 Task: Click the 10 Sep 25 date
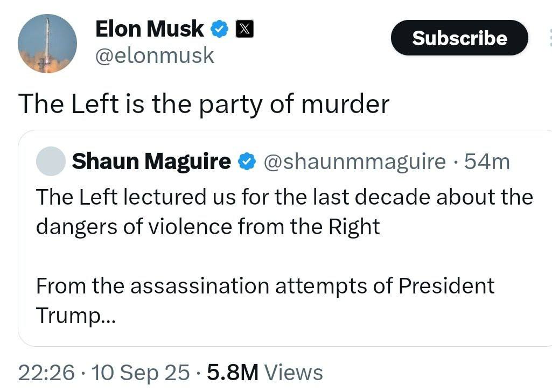pyautogui.click(x=141, y=373)
